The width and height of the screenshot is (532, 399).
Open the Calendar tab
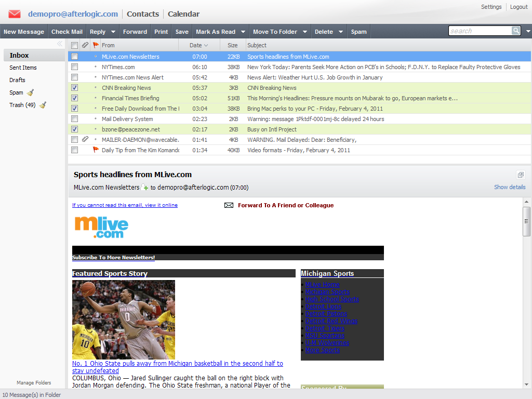tap(183, 14)
